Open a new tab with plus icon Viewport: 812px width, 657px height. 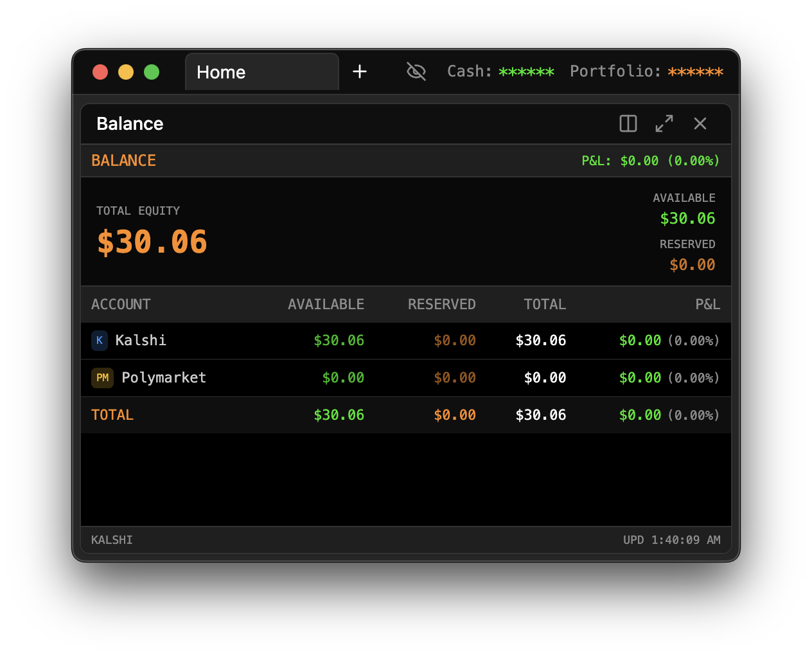tap(360, 71)
